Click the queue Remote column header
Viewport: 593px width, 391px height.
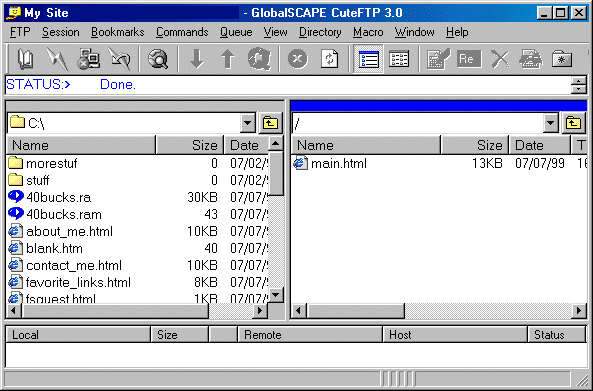tap(310, 335)
